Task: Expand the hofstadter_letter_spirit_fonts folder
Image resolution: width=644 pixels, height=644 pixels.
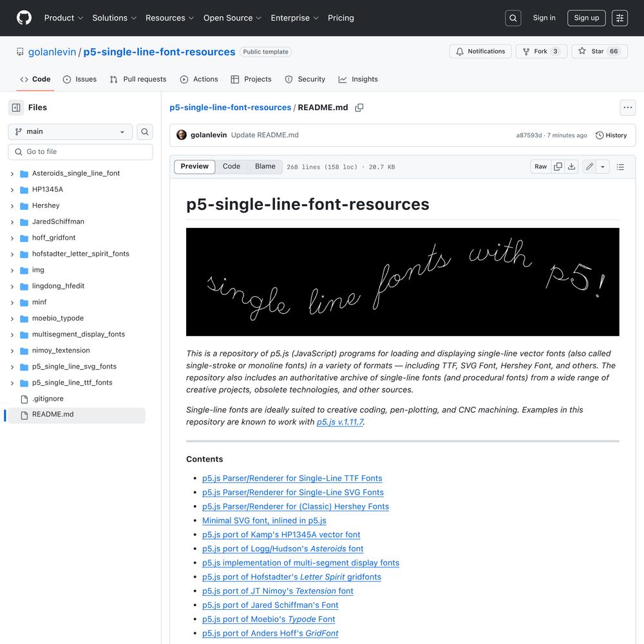Action: [x=12, y=254]
